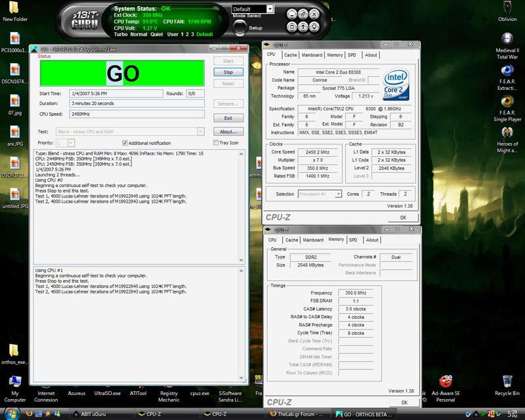This screenshot has width=525, height=420.
Task: Switch to CPU tab in lower CPU-Z
Action: coord(272,240)
